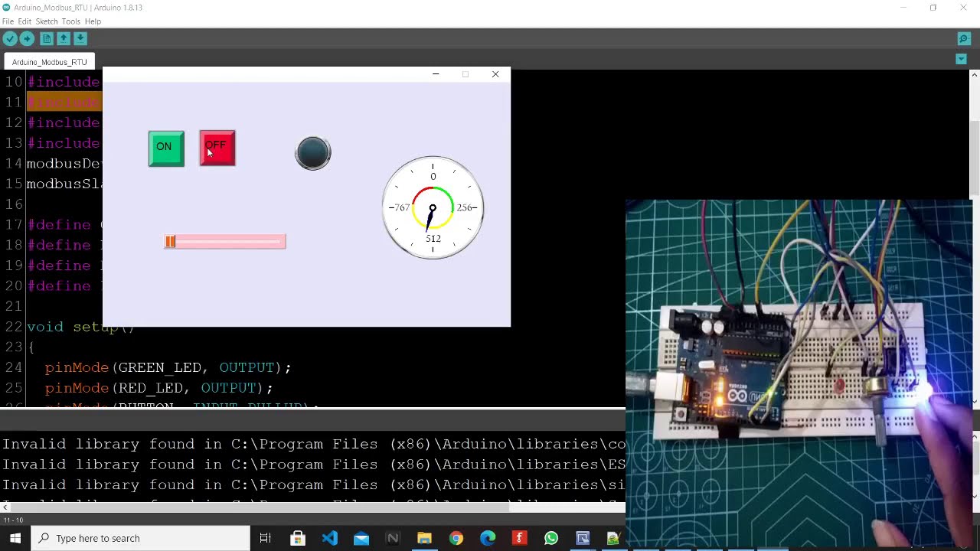Click the Arduino logo in title bar

(6, 8)
